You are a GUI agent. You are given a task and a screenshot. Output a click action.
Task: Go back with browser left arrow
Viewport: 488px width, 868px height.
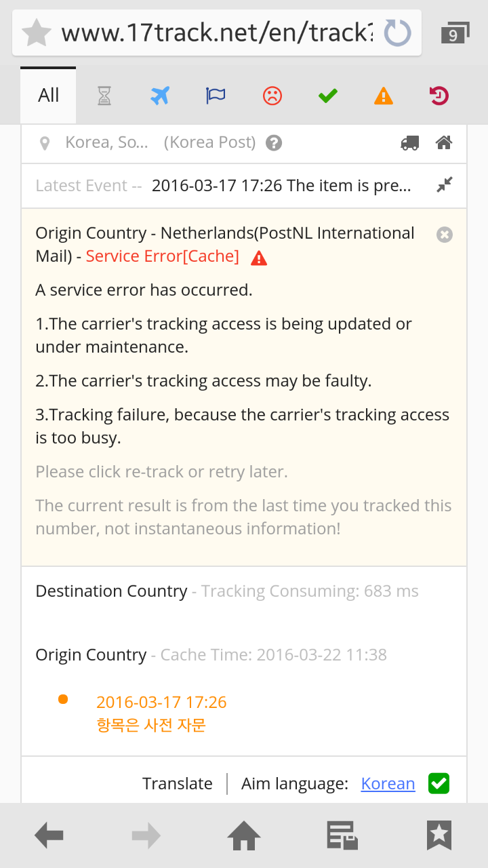[x=49, y=835]
